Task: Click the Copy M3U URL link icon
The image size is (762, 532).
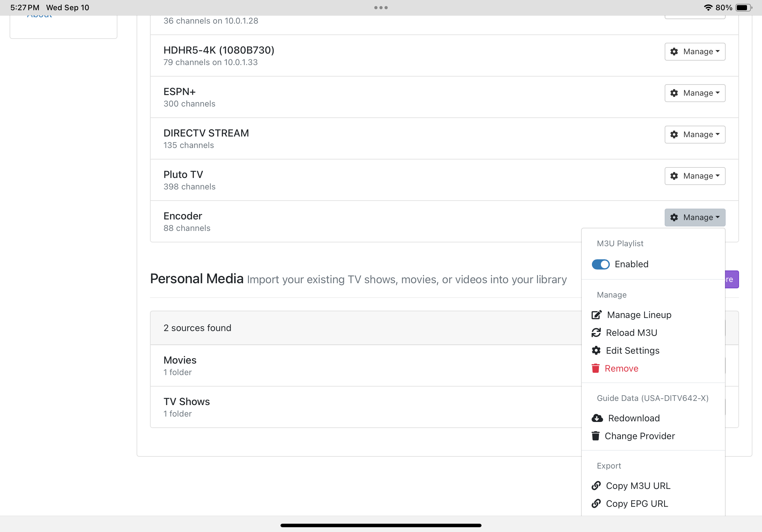Action: [x=596, y=486]
